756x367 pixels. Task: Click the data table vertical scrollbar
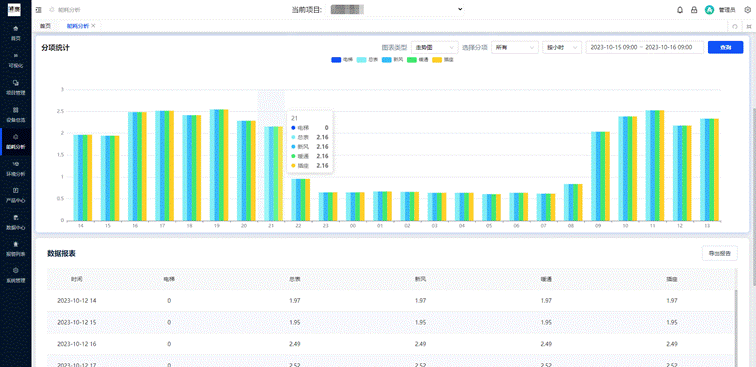735,328
